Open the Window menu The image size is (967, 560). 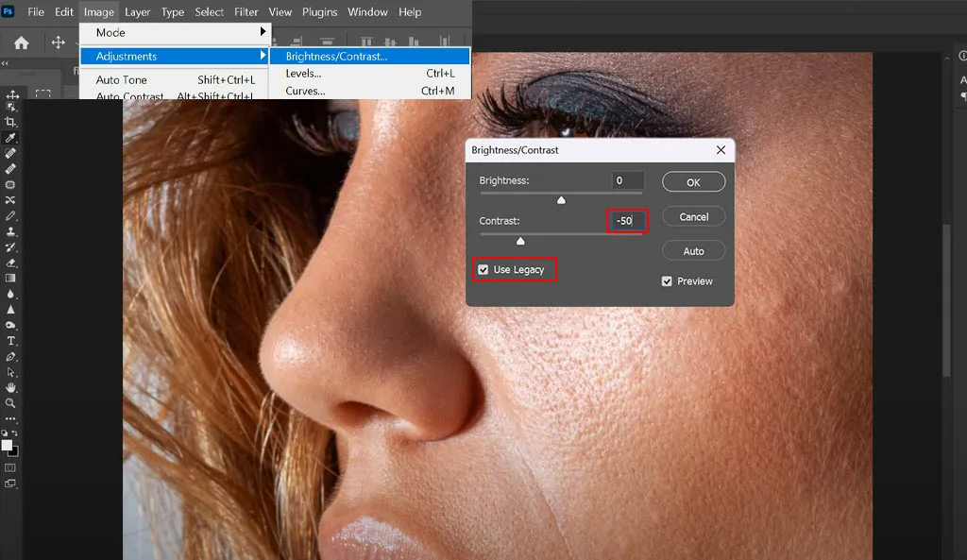tap(367, 11)
